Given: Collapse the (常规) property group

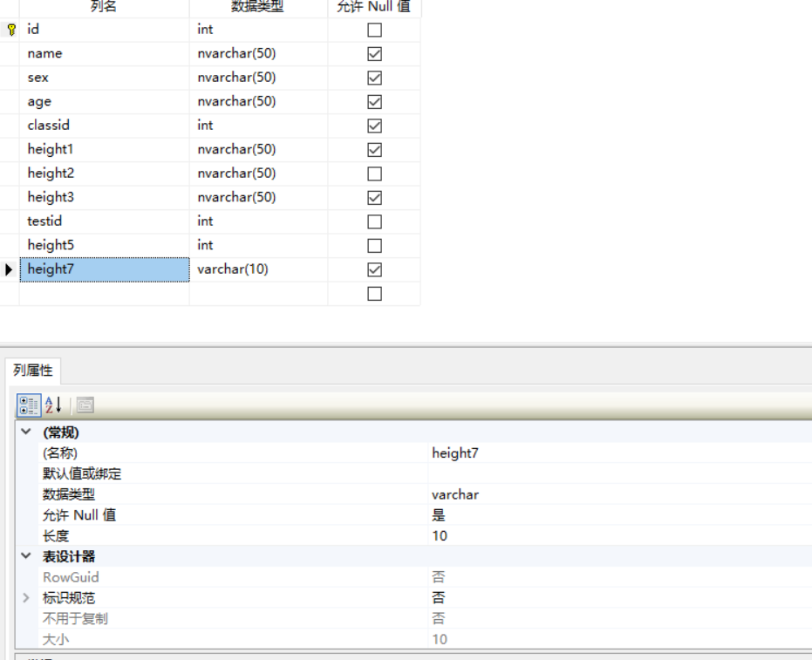Looking at the screenshot, I should tap(26, 432).
